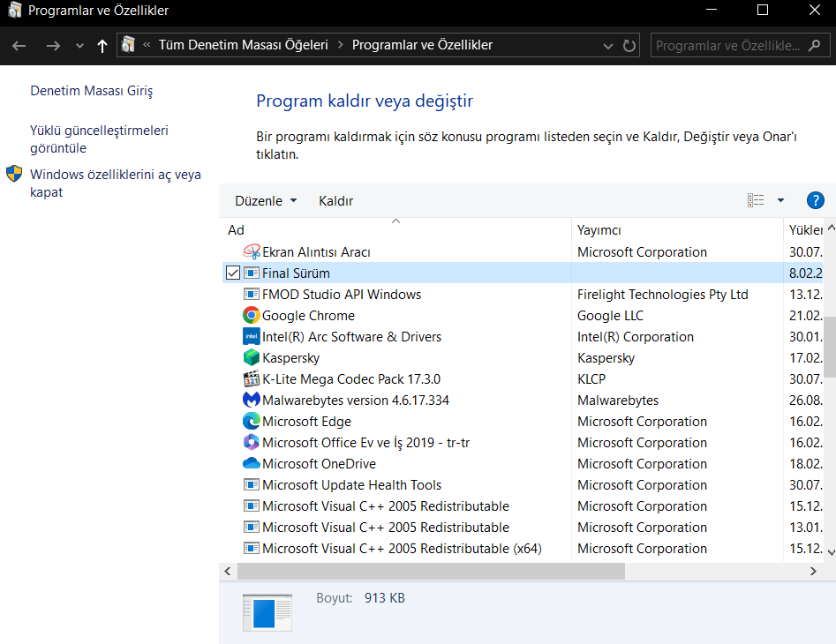Click the change view layout icon
This screenshot has height=644, width=836.
[756, 200]
